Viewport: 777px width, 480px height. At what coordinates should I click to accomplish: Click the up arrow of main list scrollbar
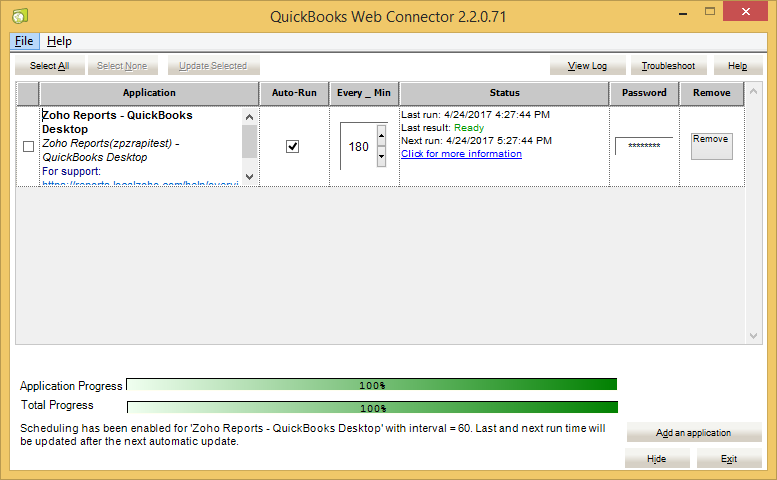[754, 91]
